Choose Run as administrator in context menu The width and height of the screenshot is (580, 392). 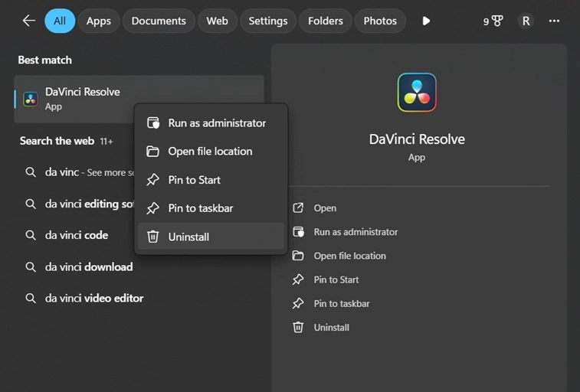click(x=211, y=122)
